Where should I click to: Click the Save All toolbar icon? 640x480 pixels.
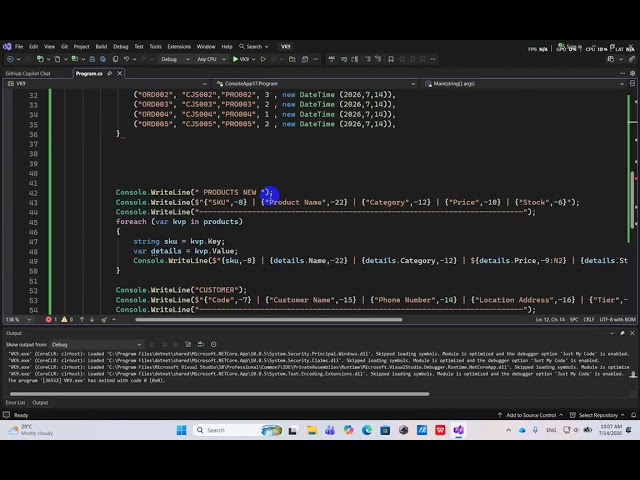click(x=103, y=59)
